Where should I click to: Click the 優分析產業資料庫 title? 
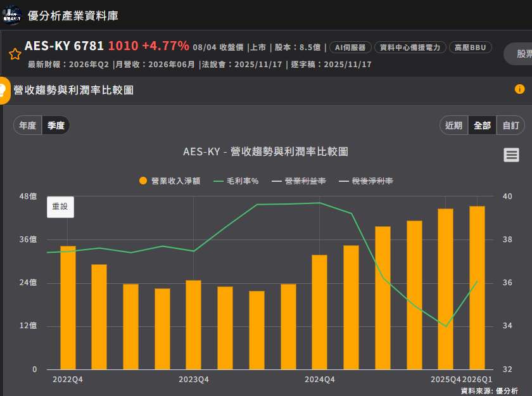coord(73,16)
